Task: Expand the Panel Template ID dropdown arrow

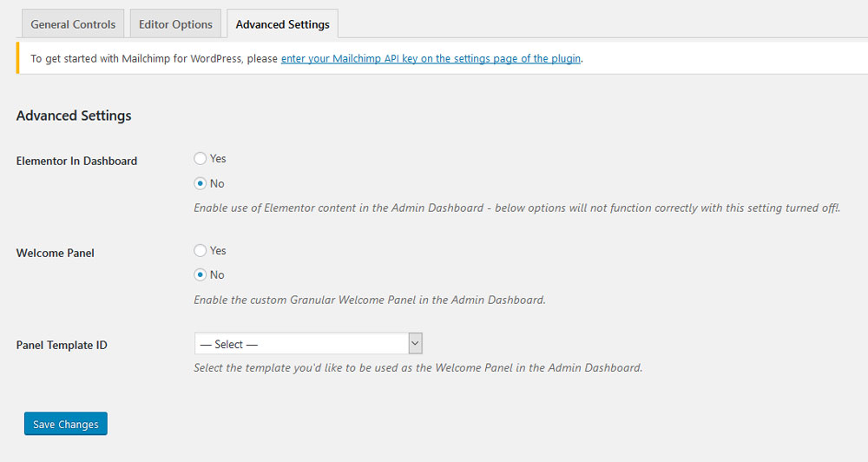Action: tap(415, 343)
